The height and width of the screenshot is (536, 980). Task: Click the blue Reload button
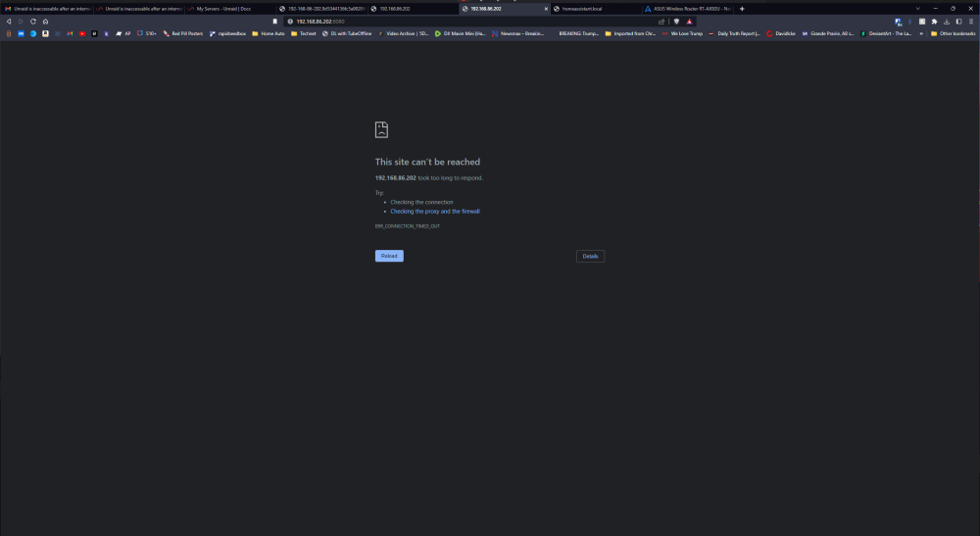389,256
